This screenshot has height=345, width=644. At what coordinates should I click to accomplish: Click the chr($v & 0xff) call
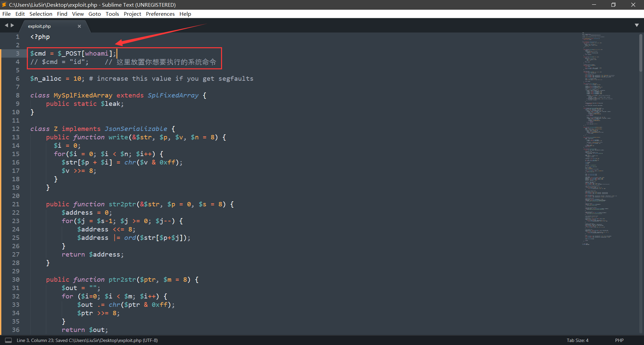152,162
